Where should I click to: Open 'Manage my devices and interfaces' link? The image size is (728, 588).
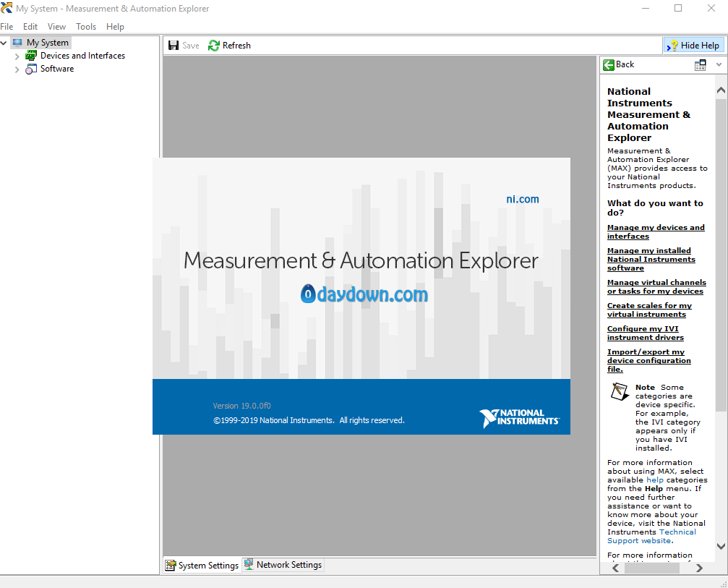pyautogui.click(x=656, y=231)
